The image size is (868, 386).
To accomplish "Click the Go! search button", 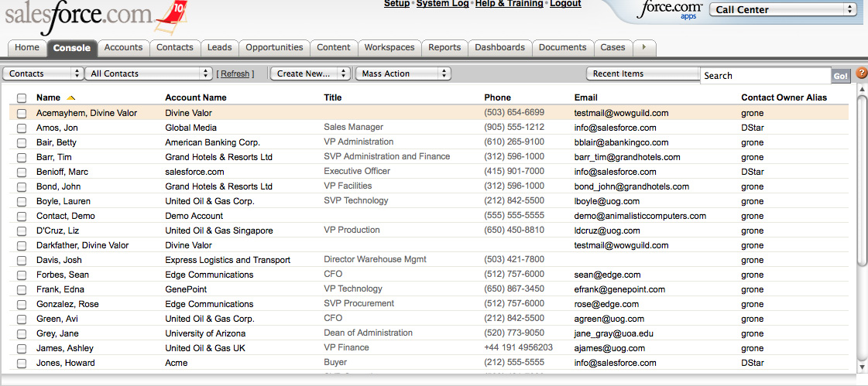I will click(840, 76).
